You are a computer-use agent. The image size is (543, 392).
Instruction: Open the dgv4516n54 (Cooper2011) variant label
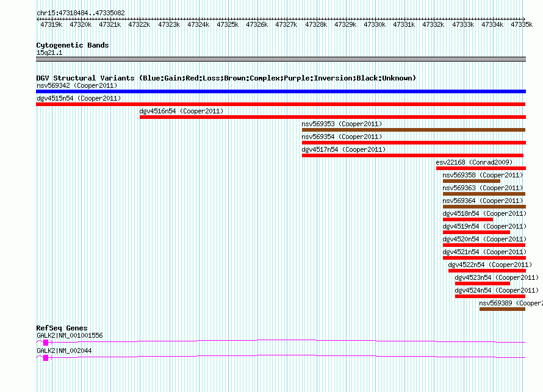tap(181, 111)
